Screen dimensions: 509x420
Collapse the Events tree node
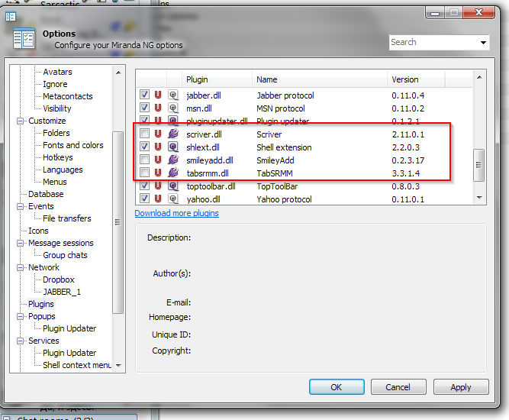tap(20, 206)
